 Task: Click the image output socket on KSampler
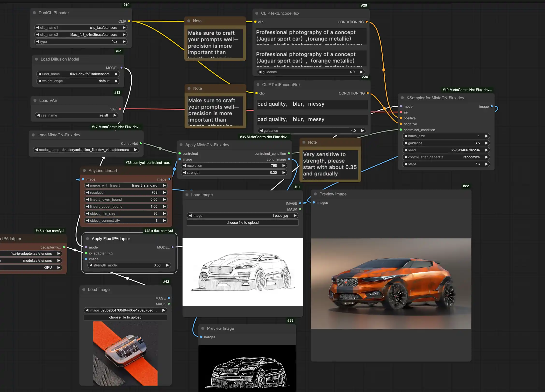pos(492,106)
